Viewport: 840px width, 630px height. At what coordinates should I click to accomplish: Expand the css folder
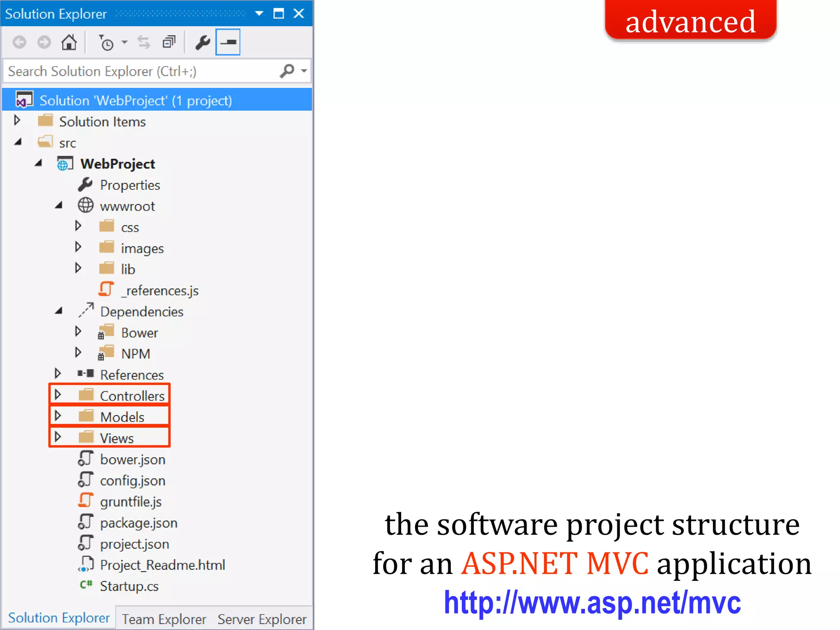point(78,226)
